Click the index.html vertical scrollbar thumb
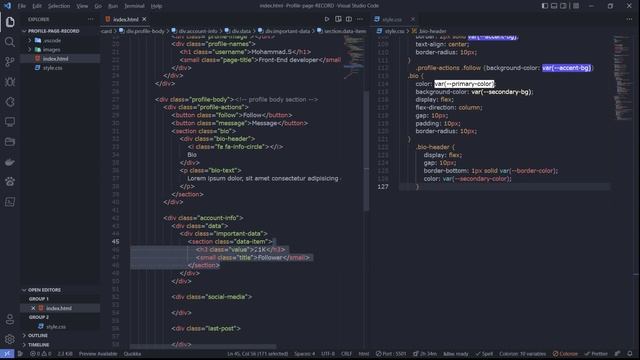Screen dimensions: 640x360 [366, 150]
